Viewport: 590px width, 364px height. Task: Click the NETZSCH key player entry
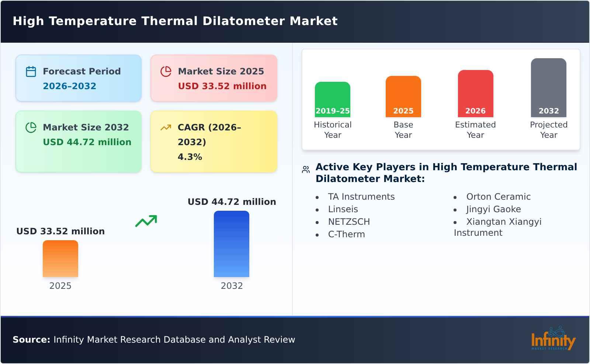[x=349, y=221]
